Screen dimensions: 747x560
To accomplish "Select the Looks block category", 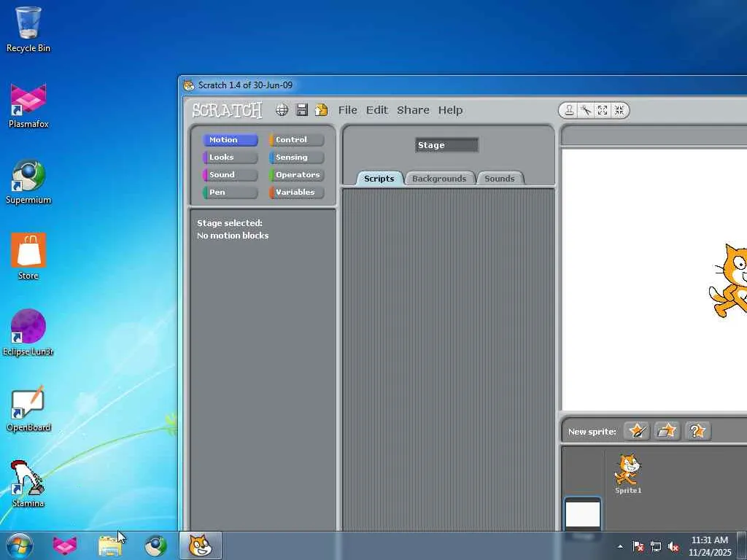I will click(x=230, y=157).
